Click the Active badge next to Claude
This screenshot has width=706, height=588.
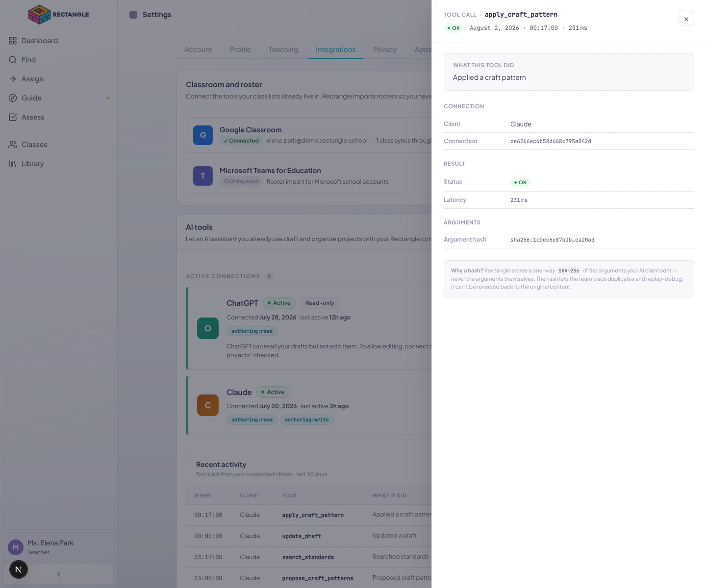tap(273, 392)
